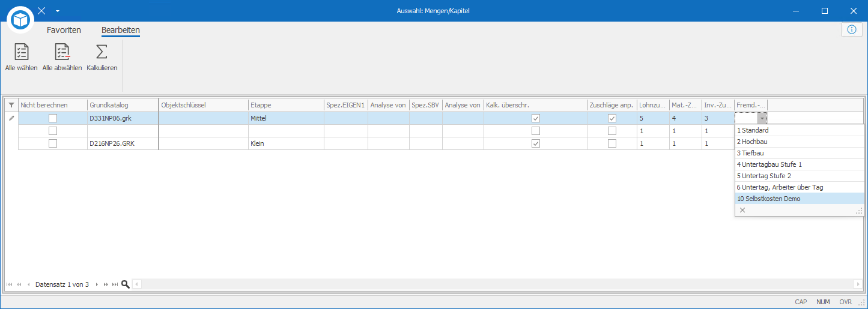This screenshot has height=309, width=868.
Task: Select '5 Untertag Stufe 2' option
Action: (800, 176)
